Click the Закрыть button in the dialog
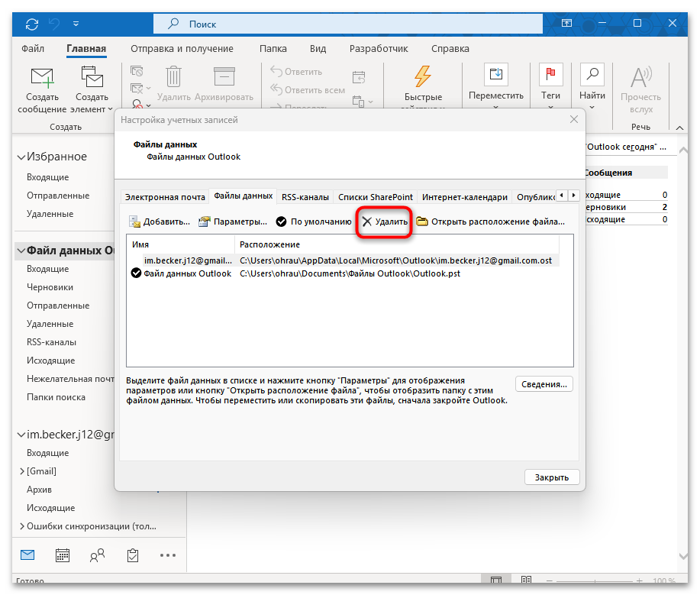 tap(552, 477)
